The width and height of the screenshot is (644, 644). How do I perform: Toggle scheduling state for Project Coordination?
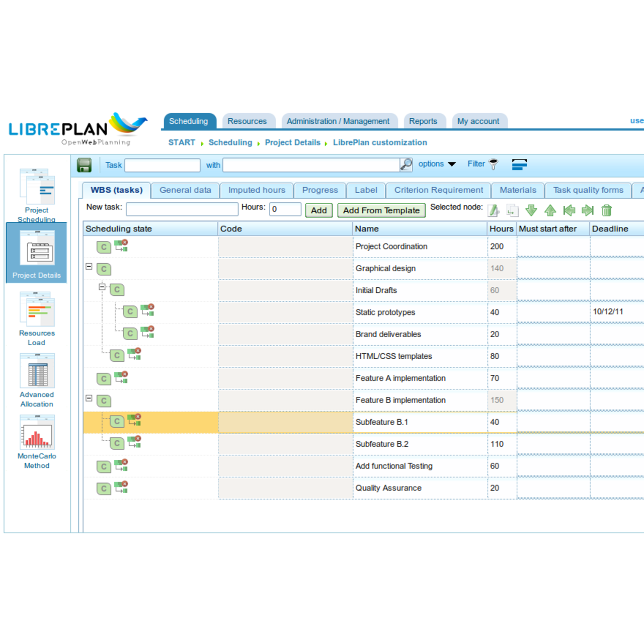[x=104, y=247]
